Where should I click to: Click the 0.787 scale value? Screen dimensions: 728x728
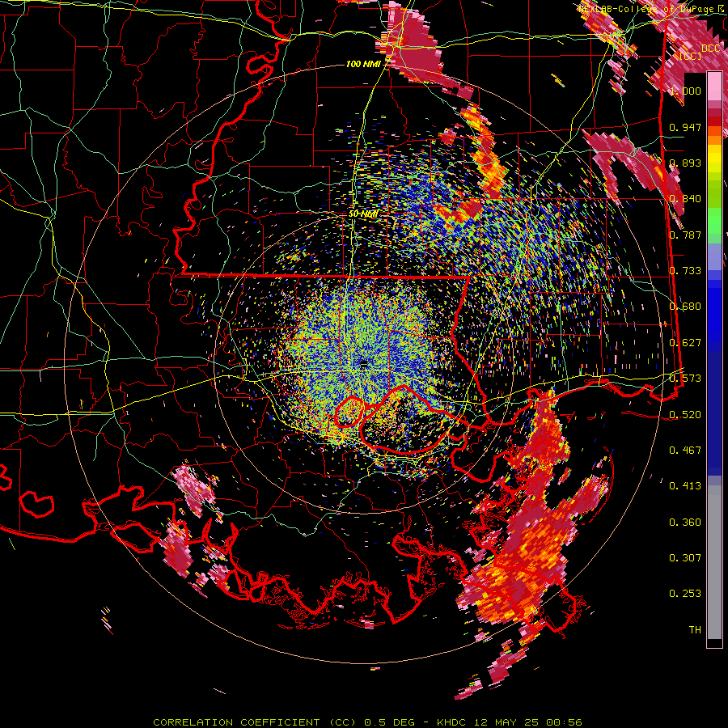tap(685, 235)
